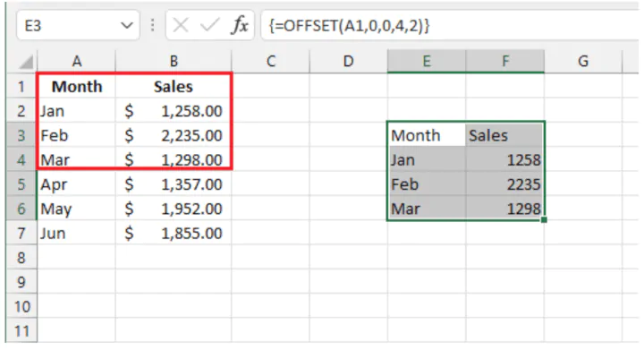Select row 4 header
This screenshot has height=350, width=644.
click(21, 159)
